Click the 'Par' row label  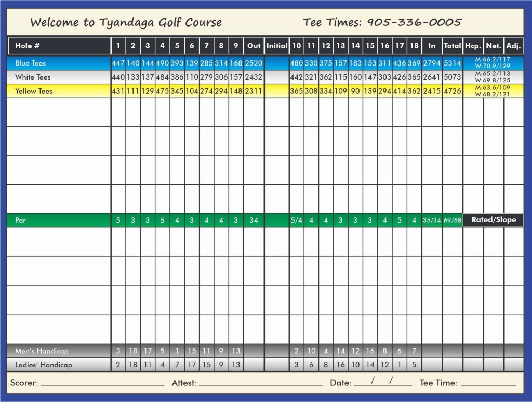pos(20,221)
